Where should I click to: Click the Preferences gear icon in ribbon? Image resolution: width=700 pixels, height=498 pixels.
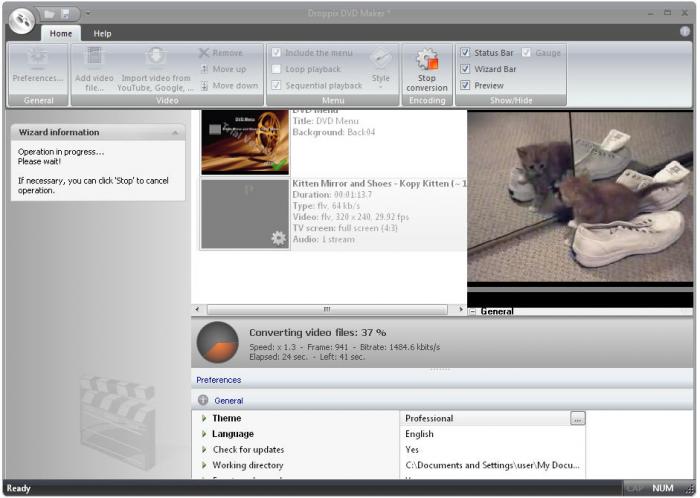click(x=37, y=58)
